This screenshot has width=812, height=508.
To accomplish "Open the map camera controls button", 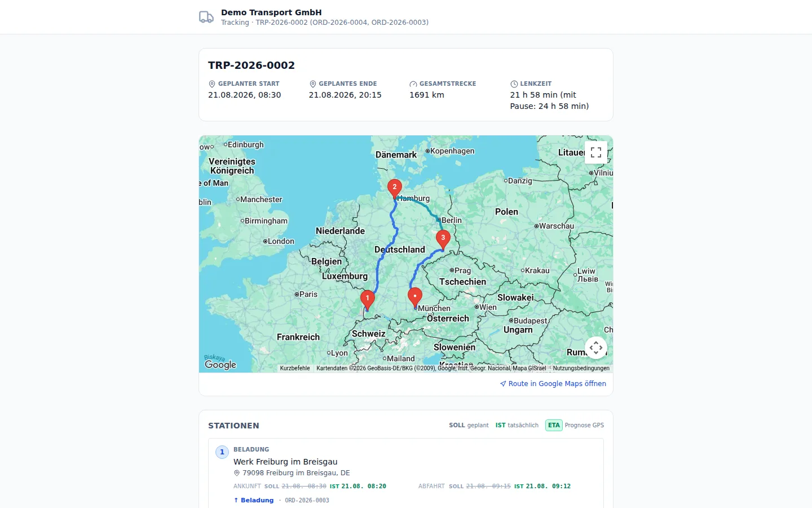I will coord(596,348).
